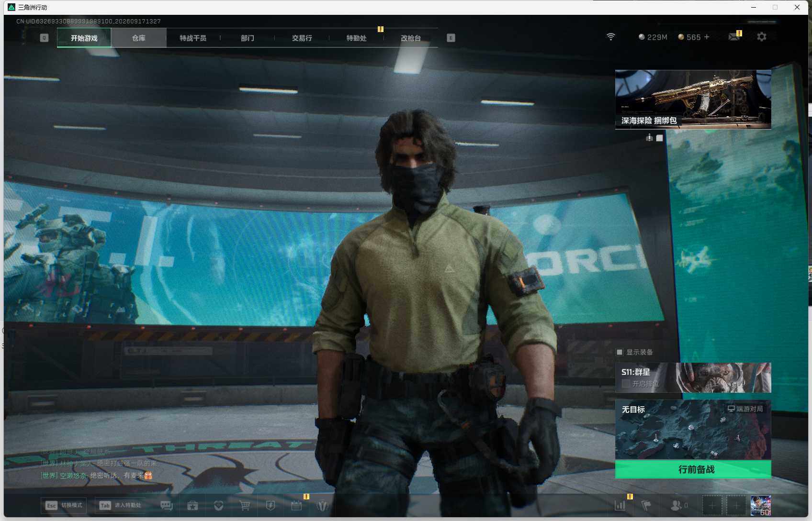The width and height of the screenshot is (812, 521).
Task: Select the 开始游戏 tab
Action: (84, 38)
